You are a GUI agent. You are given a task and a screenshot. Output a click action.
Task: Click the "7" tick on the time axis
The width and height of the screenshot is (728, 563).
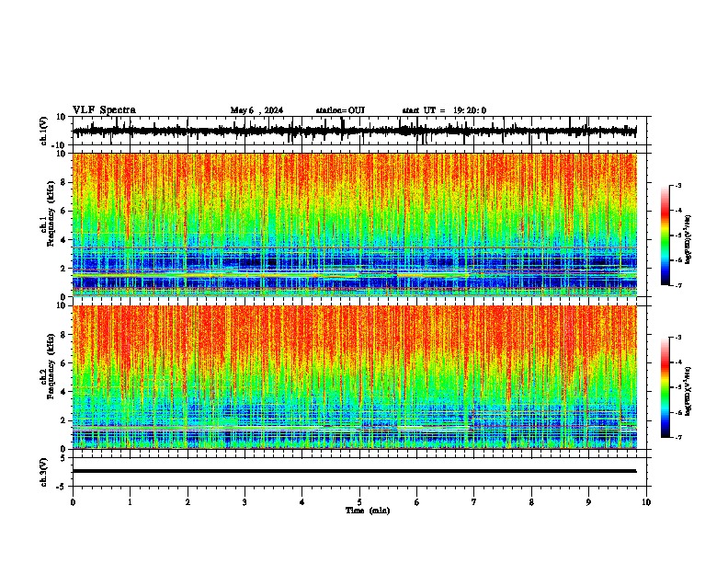474,502
